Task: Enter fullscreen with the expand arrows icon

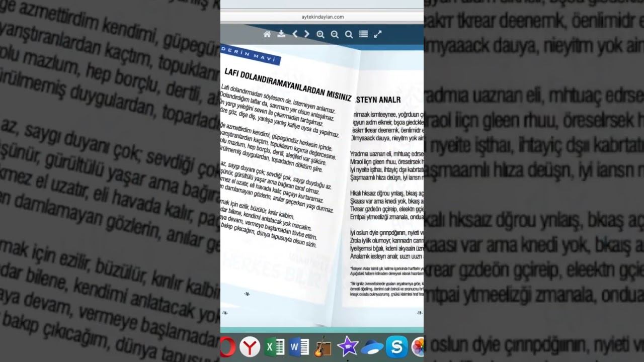Action: tap(378, 34)
